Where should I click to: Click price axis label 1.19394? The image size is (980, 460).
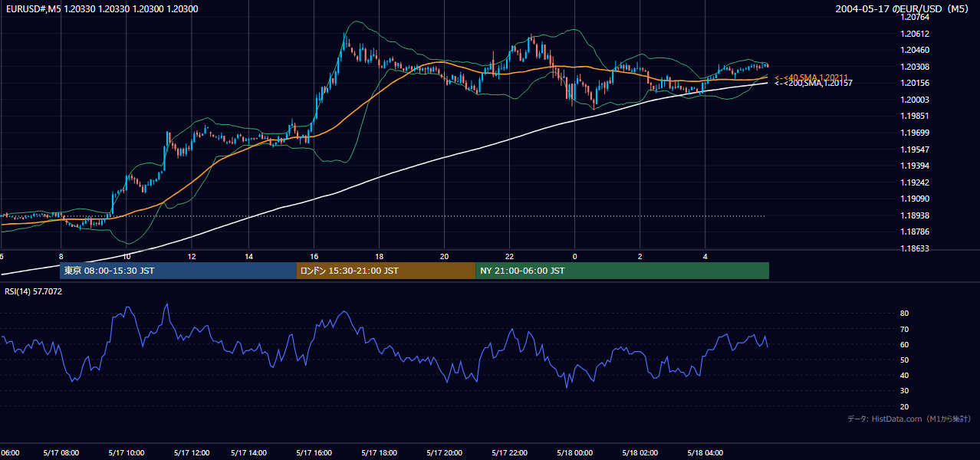915,166
